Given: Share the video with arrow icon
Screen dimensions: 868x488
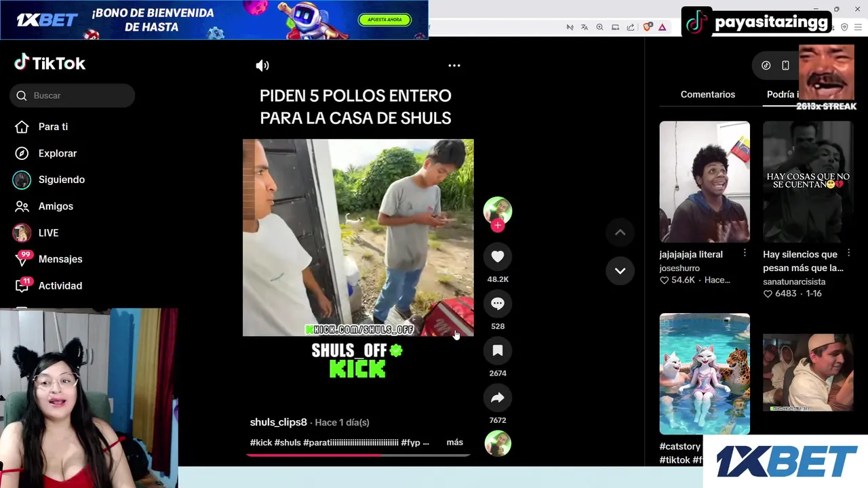Looking at the screenshot, I should coord(498,398).
